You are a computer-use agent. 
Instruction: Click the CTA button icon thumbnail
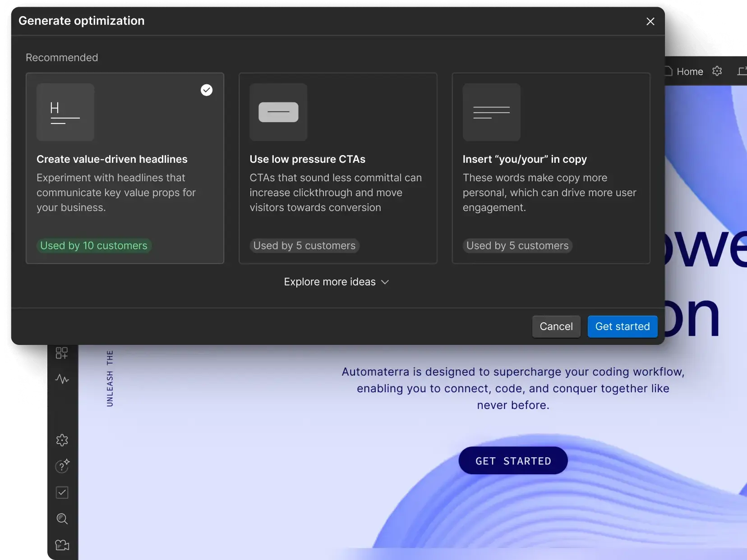[278, 112]
